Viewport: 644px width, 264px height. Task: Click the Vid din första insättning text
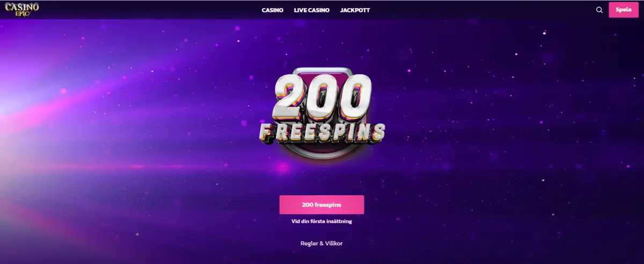pyautogui.click(x=321, y=221)
